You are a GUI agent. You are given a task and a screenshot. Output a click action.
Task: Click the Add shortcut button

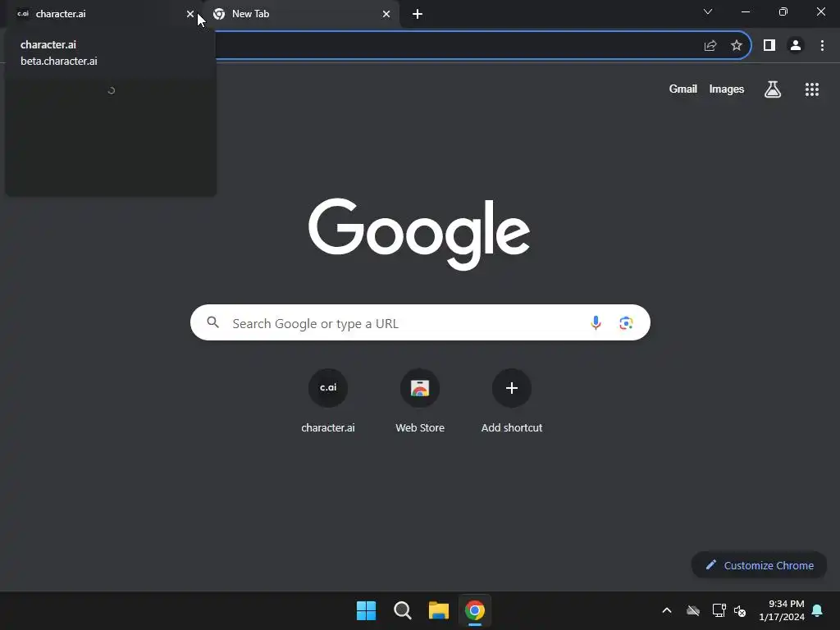coord(512,400)
